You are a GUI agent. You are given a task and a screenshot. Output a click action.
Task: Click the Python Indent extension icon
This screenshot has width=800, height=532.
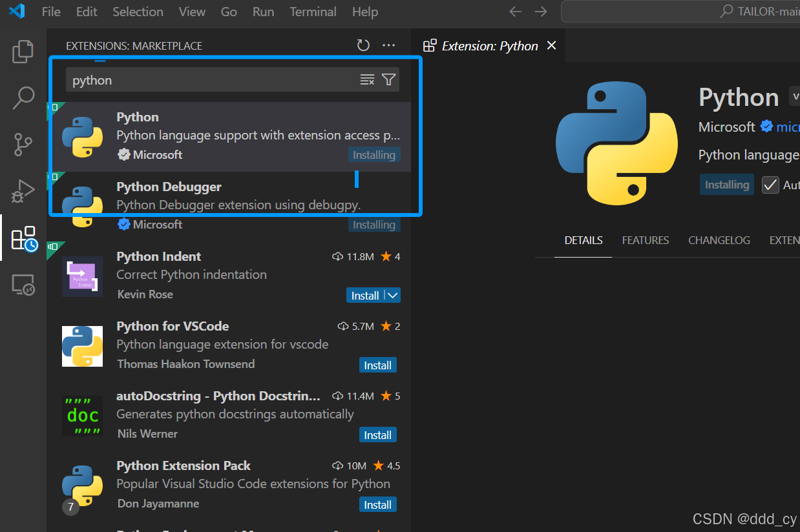[83, 276]
